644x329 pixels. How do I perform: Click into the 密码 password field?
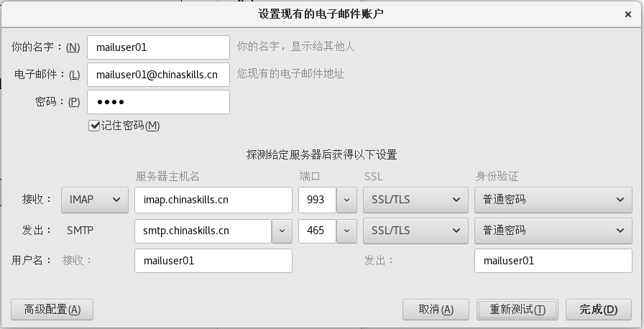[x=159, y=102]
